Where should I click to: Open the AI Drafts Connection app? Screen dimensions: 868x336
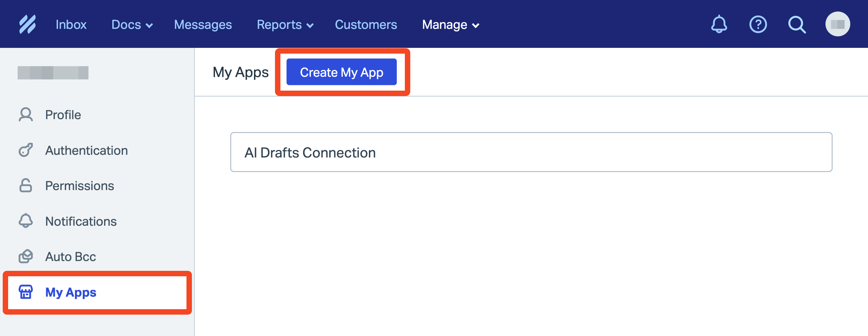(x=531, y=152)
